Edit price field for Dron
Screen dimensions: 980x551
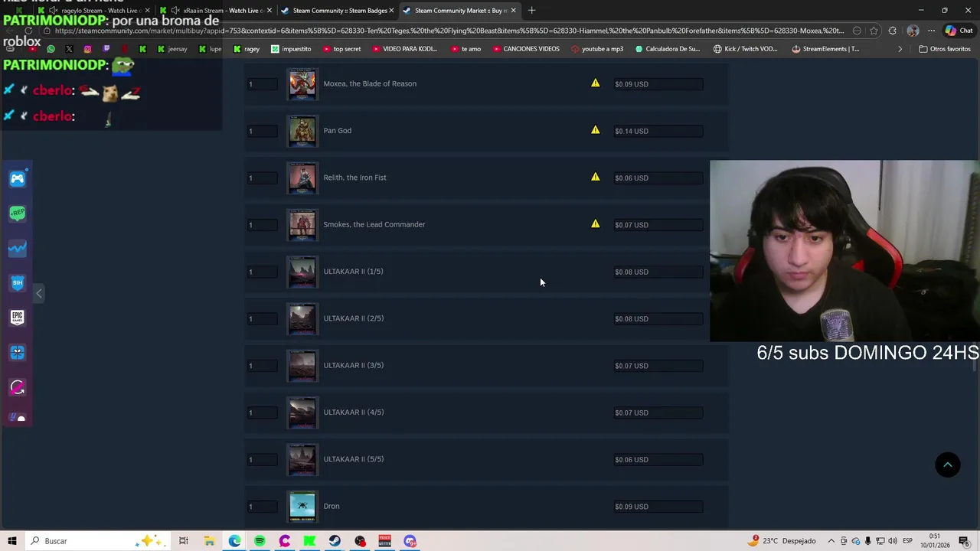(658, 507)
